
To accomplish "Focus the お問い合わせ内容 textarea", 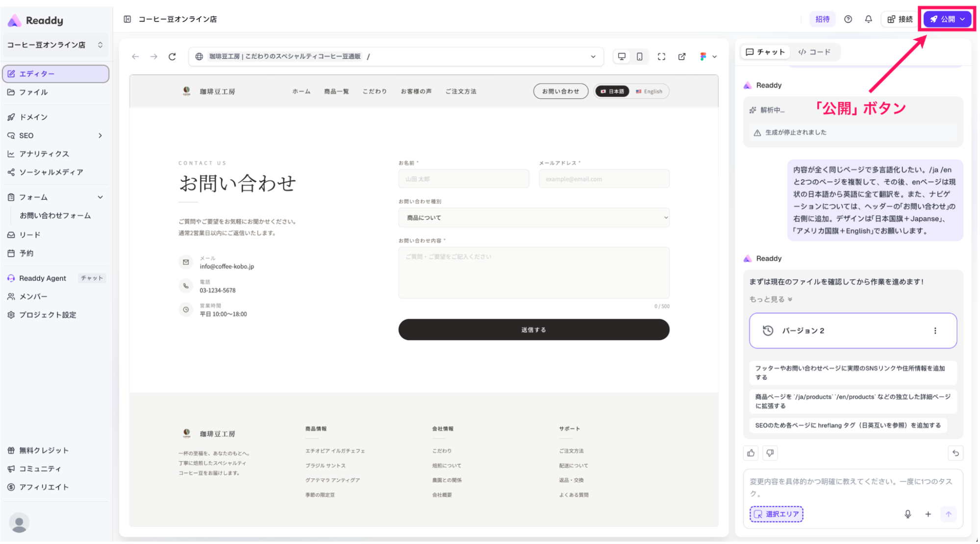I will [x=534, y=272].
